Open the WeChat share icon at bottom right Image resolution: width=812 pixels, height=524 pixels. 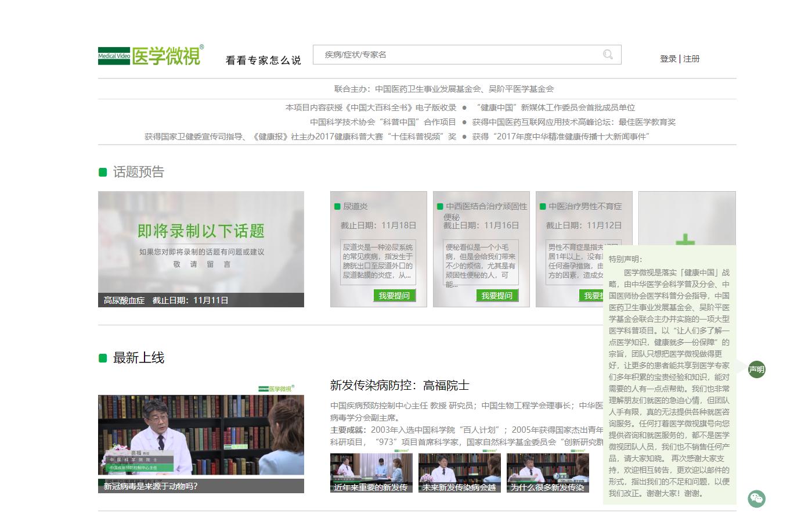point(756,498)
